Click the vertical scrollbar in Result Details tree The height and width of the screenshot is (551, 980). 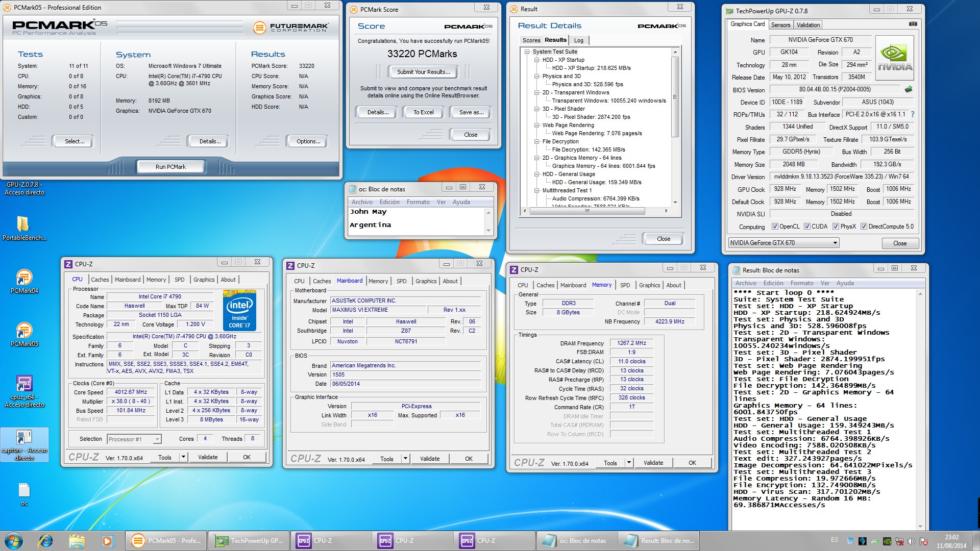(675, 127)
